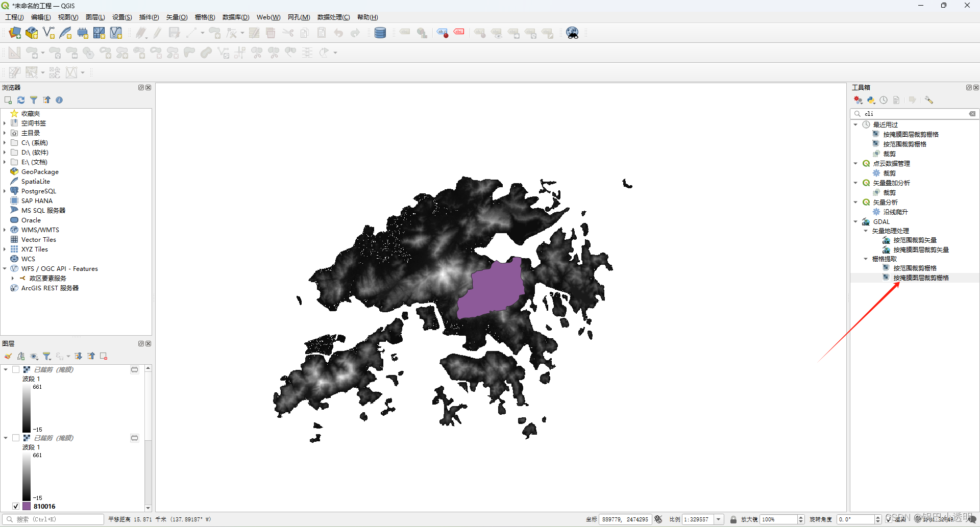Open the 矢量(O) menu
Viewport: 980px width, 527px height.
point(177,17)
